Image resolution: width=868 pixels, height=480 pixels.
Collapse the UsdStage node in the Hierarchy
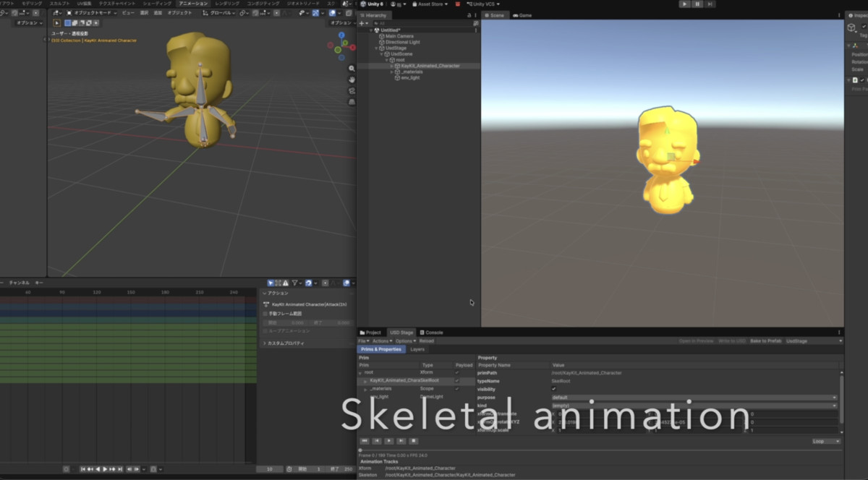click(376, 48)
